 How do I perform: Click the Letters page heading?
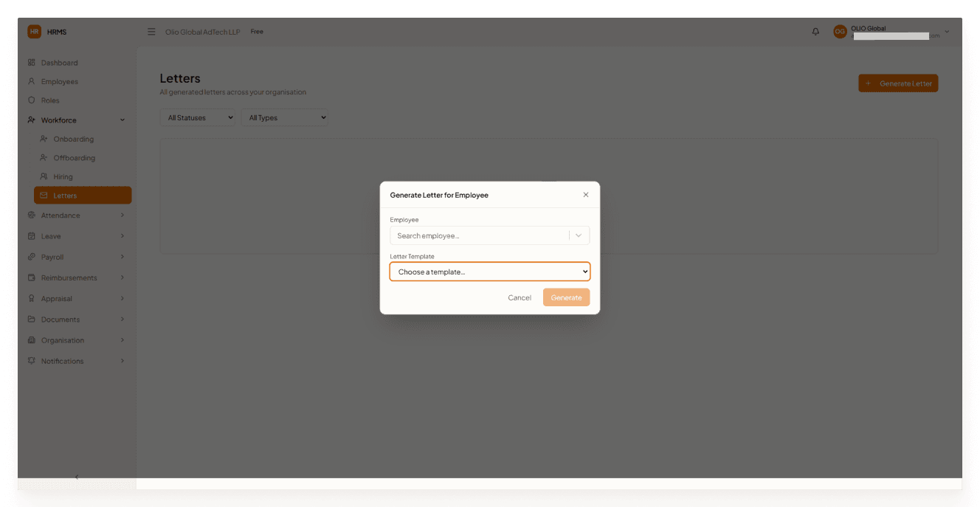point(180,78)
